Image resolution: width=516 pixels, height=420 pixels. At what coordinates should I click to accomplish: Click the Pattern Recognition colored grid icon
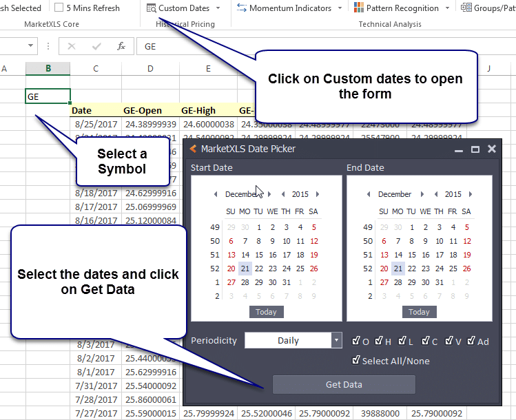[x=359, y=8]
